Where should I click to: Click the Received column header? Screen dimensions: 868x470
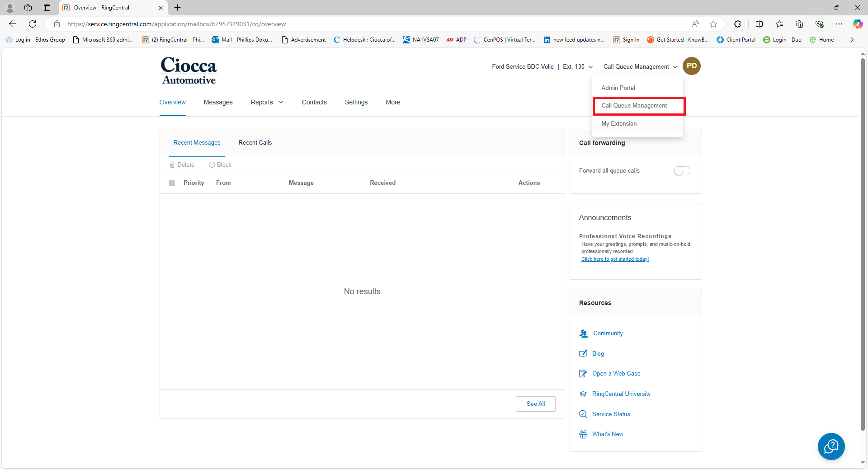[382, 183]
